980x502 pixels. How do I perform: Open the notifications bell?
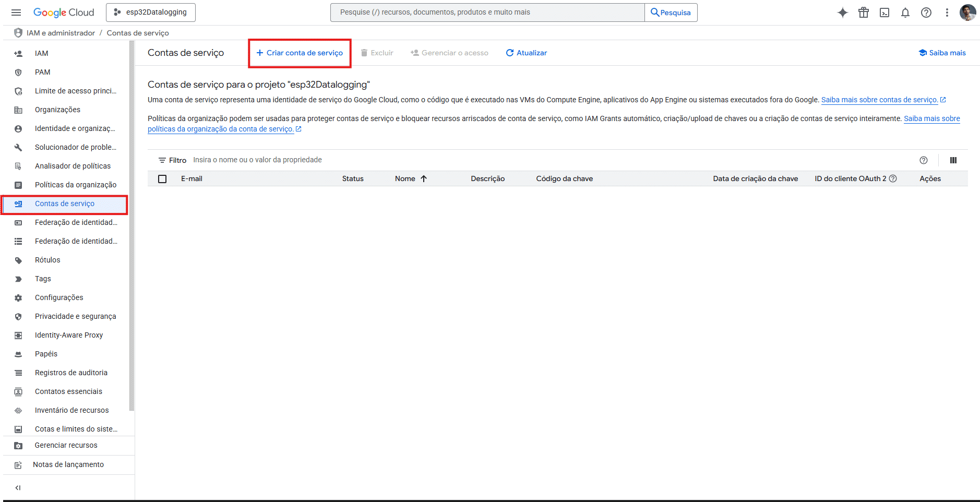click(905, 13)
